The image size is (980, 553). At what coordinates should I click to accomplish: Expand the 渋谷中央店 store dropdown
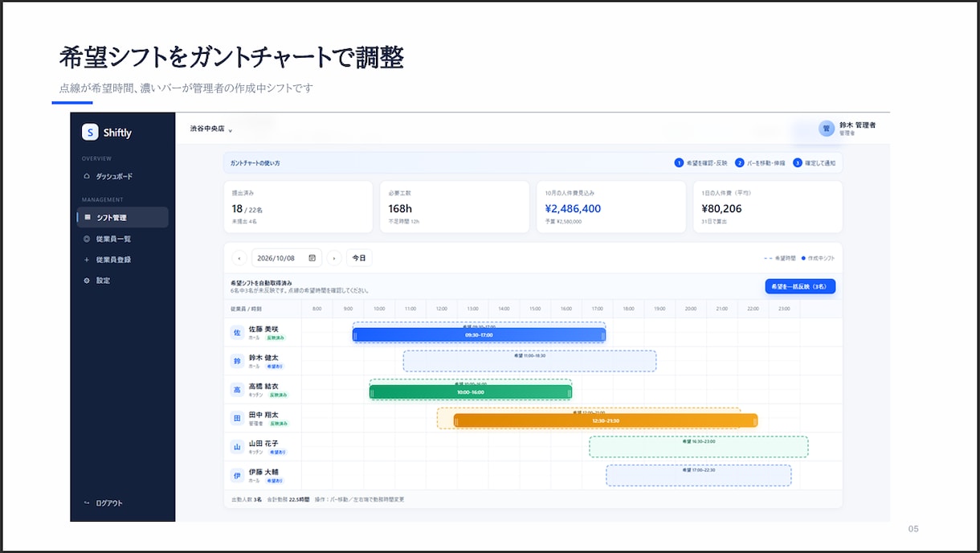(211, 129)
